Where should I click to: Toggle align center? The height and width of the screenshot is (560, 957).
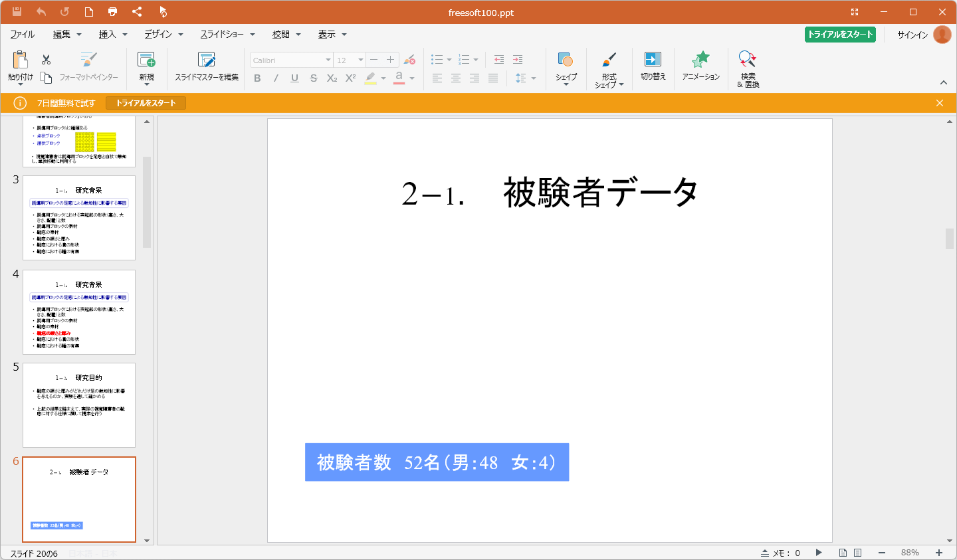(x=455, y=78)
